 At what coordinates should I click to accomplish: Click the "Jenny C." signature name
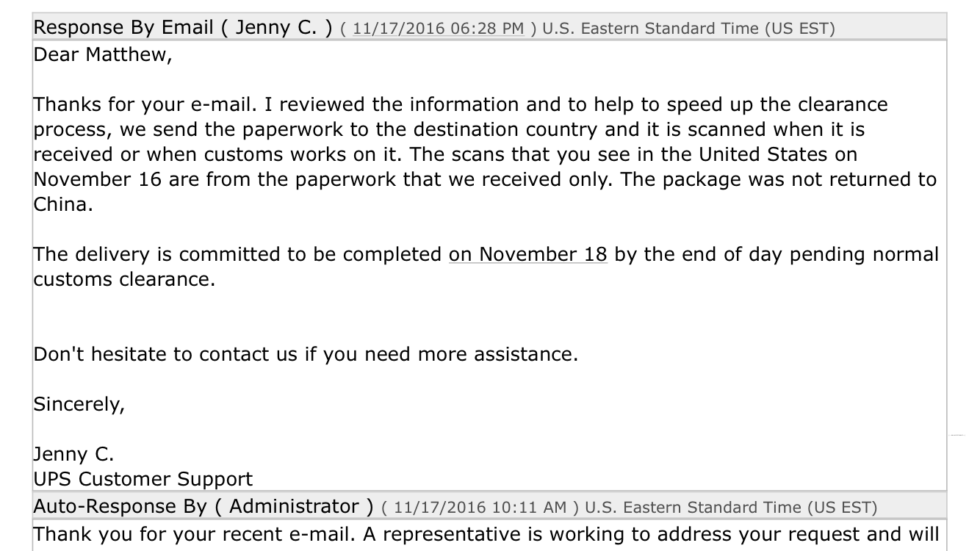click(74, 454)
